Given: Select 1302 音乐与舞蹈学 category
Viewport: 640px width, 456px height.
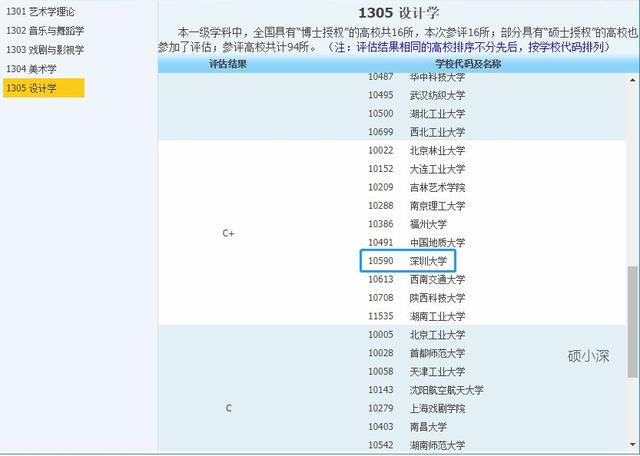Looking at the screenshot, I should pyautogui.click(x=45, y=31).
